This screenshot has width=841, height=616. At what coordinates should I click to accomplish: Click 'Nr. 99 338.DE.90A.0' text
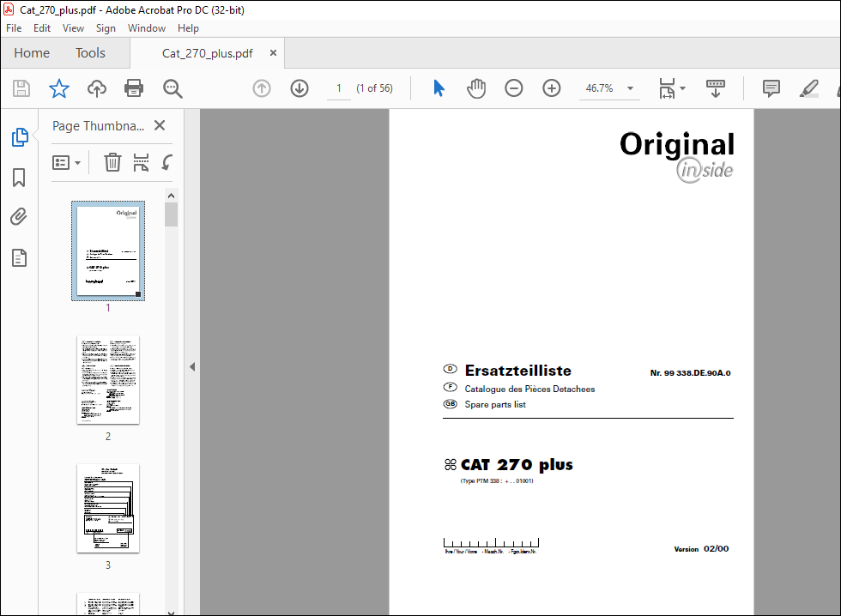click(690, 372)
